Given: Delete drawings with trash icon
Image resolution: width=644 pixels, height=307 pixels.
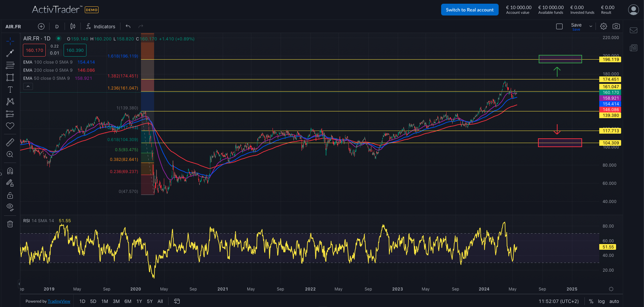Looking at the screenshot, I should 10,224.
